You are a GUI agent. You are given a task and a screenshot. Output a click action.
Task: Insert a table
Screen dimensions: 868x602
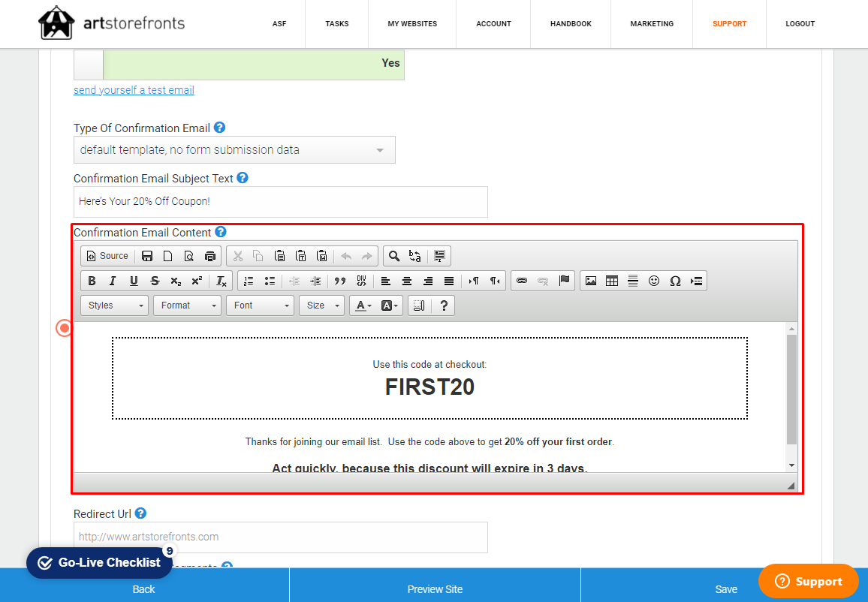612,281
